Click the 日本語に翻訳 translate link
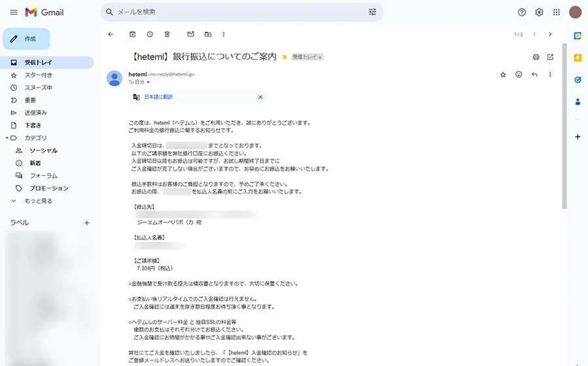This screenshot has height=366, width=588. pyautogui.click(x=158, y=97)
